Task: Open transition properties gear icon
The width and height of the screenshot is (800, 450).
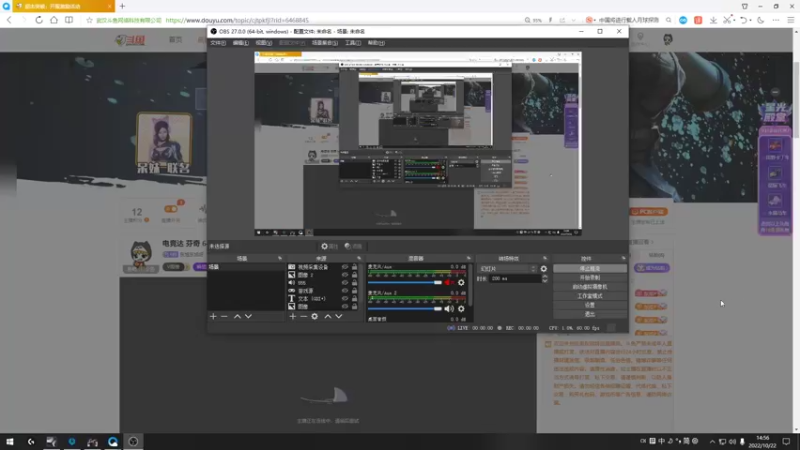Action: click(544, 269)
